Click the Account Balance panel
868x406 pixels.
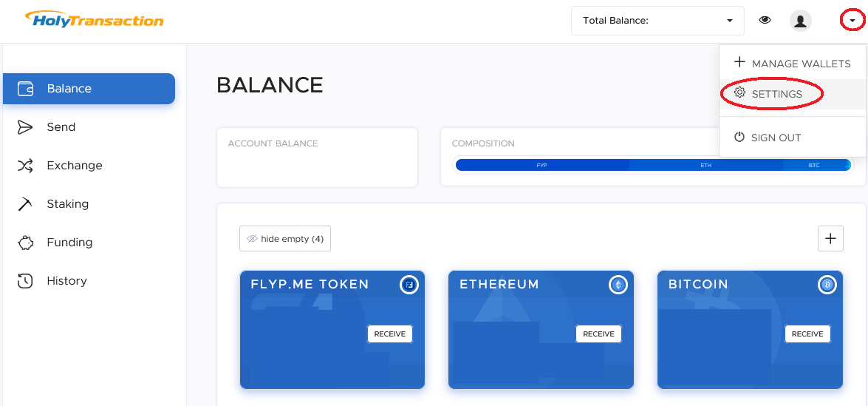(317, 158)
